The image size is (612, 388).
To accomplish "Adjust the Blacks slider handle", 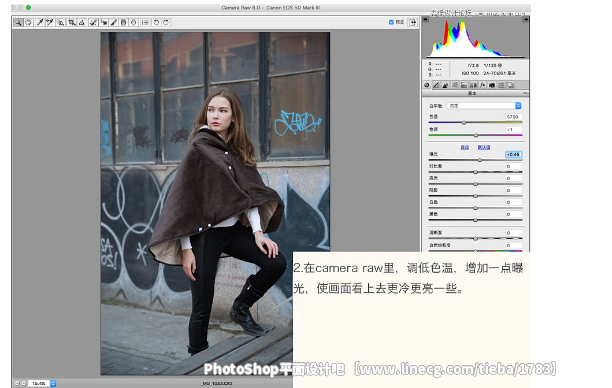I will tap(475, 220).
